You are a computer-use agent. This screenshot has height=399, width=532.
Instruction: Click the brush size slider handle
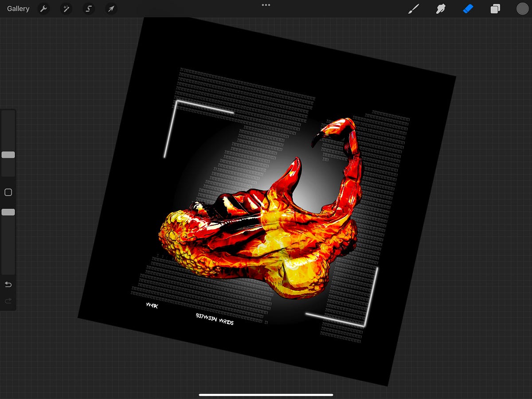8,155
